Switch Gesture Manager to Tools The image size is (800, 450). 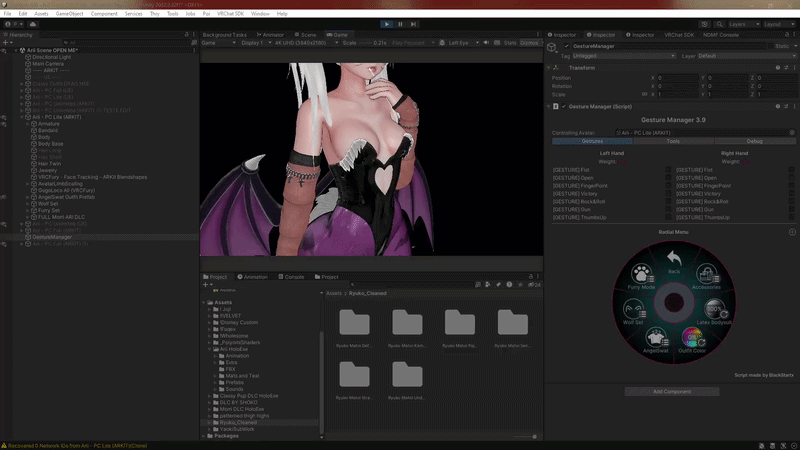[x=673, y=141]
